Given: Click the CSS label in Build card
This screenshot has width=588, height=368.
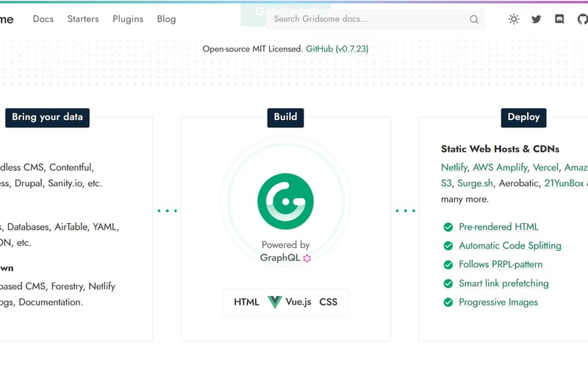Looking at the screenshot, I should click(328, 302).
